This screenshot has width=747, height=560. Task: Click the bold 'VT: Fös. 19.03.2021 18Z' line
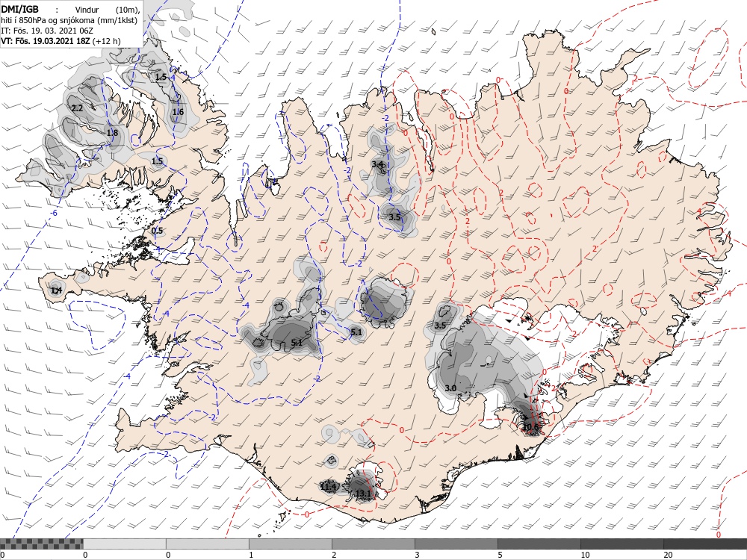(x=46, y=41)
